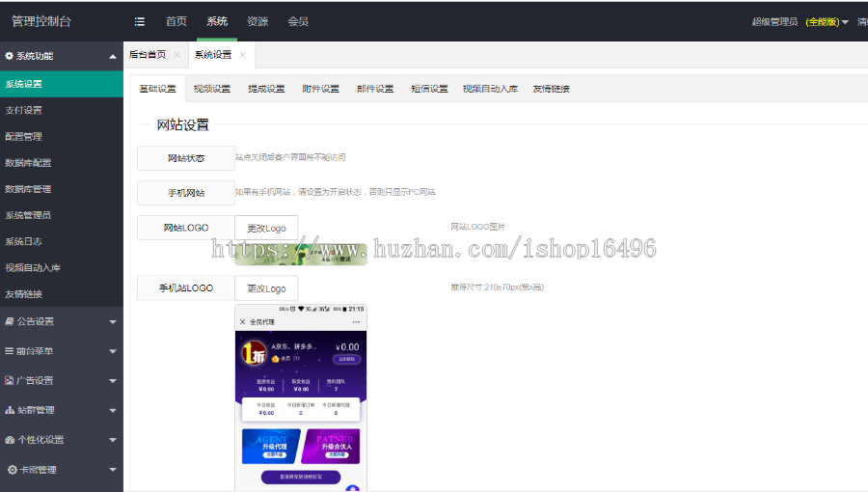Click the 个性化设置 palette icon
Image resolution: width=868 pixels, height=492 pixels.
tap(10, 440)
